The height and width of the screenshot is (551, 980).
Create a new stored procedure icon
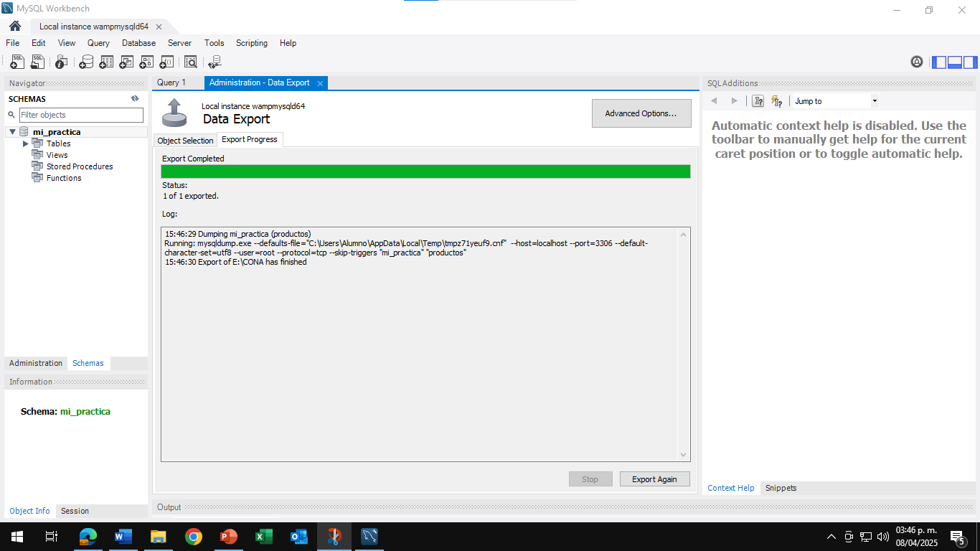[146, 62]
